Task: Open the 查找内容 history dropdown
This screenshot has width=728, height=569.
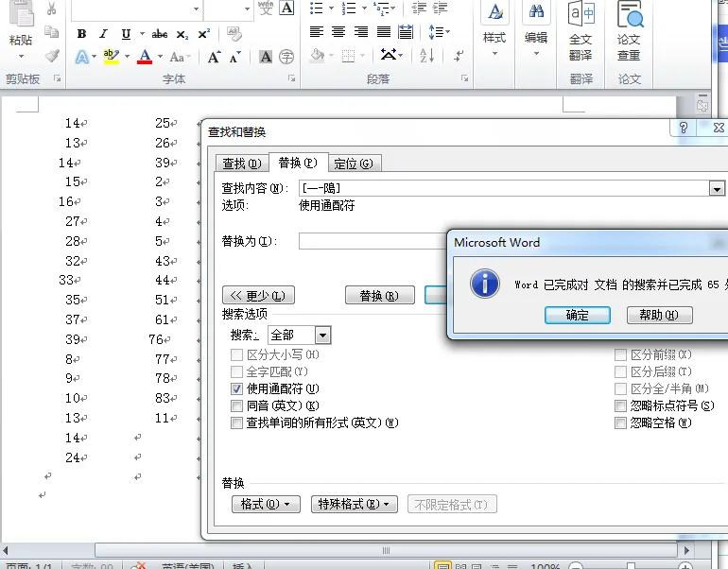Action: coord(717,188)
